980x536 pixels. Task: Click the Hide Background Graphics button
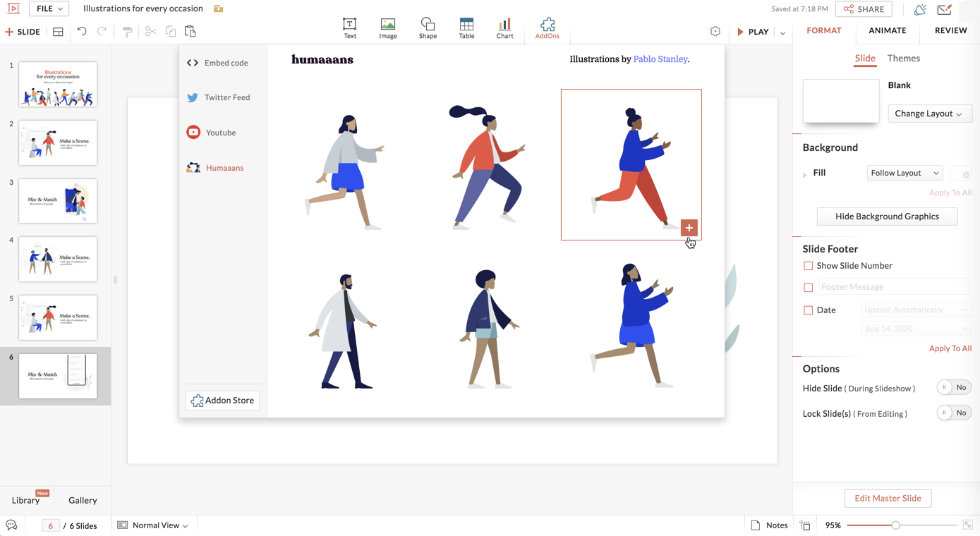click(x=887, y=217)
